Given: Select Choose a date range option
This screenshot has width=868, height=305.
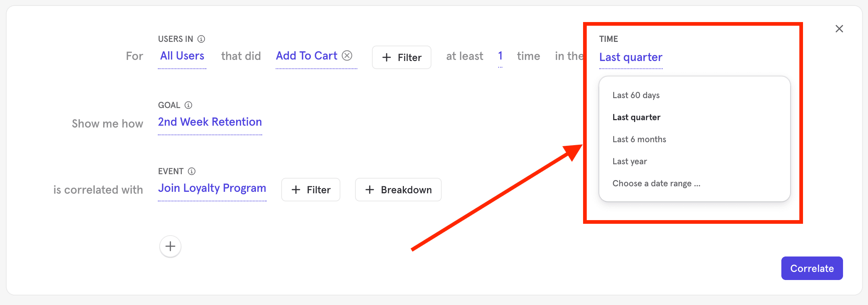Looking at the screenshot, I should [x=656, y=184].
